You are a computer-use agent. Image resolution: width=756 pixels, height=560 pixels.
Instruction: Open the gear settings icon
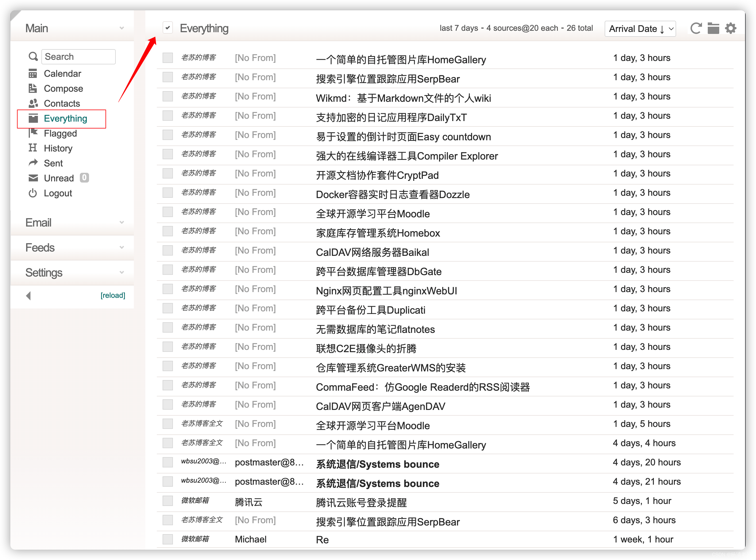point(730,28)
